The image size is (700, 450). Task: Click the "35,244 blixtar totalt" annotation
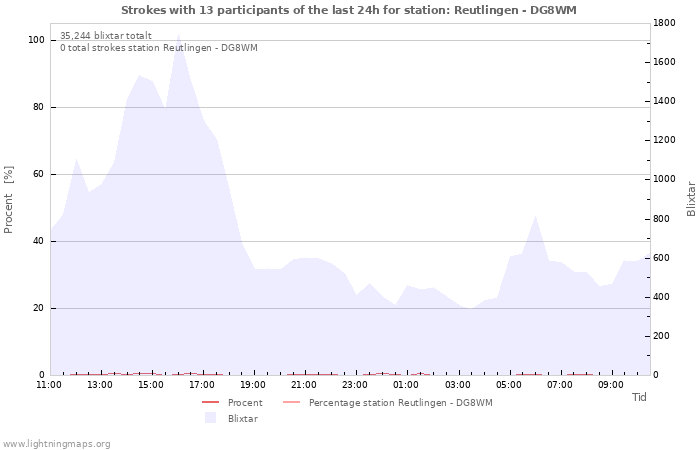click(x=106, y=35)
